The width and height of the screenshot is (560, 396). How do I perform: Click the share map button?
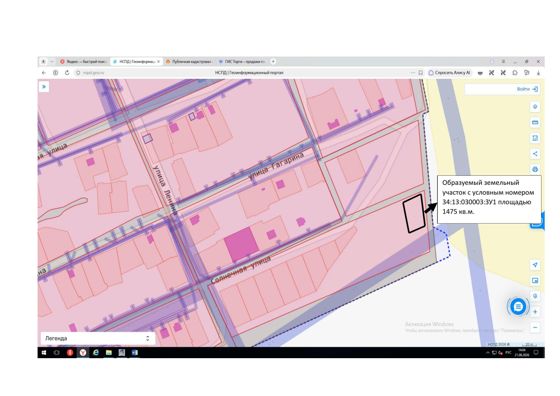pyautogui.click(x=535, y=154)
